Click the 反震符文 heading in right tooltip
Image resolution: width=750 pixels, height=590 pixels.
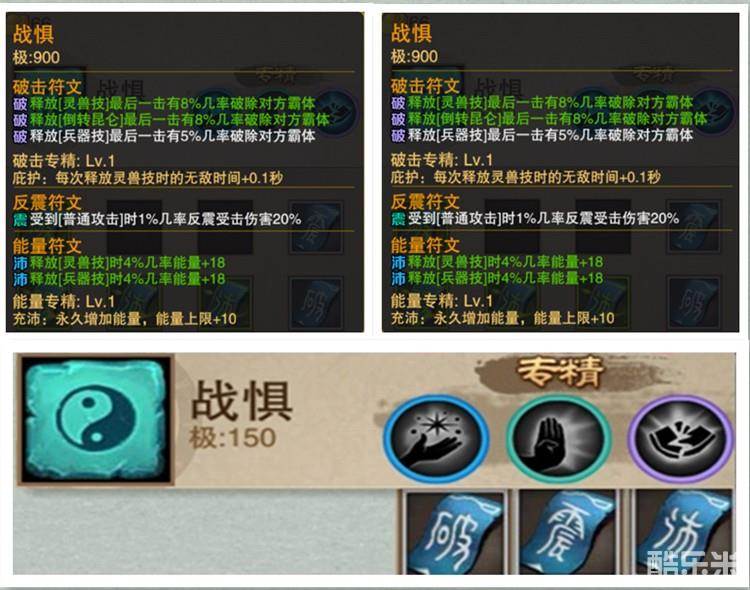pos(425,201)
